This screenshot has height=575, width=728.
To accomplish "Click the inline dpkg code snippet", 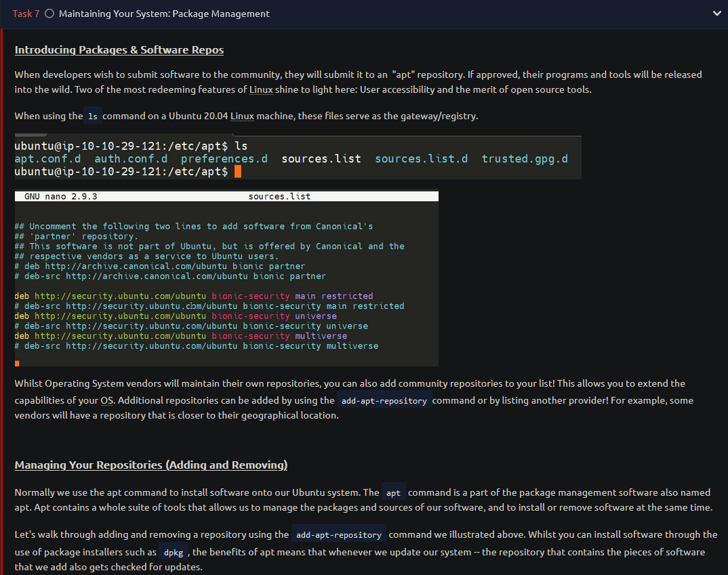I will point(173,552).
